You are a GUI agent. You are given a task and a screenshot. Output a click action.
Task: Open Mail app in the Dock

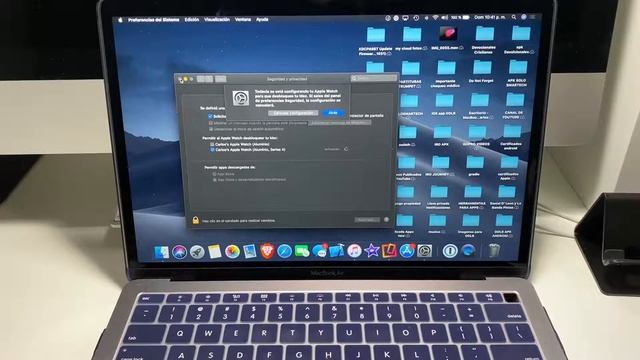(x=337, y=251)
